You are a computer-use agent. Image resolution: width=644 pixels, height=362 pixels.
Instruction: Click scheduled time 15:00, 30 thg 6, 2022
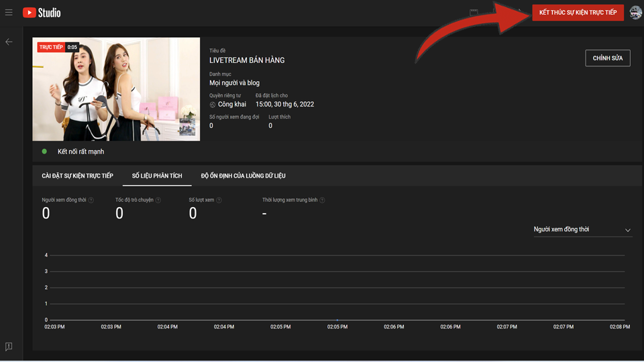click(284, 105)
